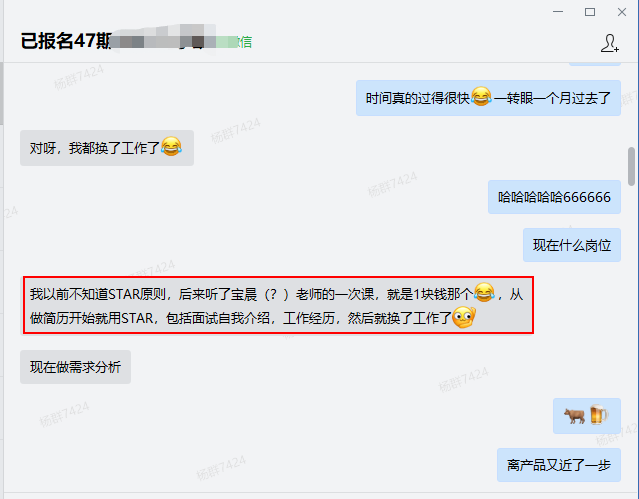Click the STAR原则 long message highlighted in red
This screenshot has width=639, height=499.
[x=278, y=305]
